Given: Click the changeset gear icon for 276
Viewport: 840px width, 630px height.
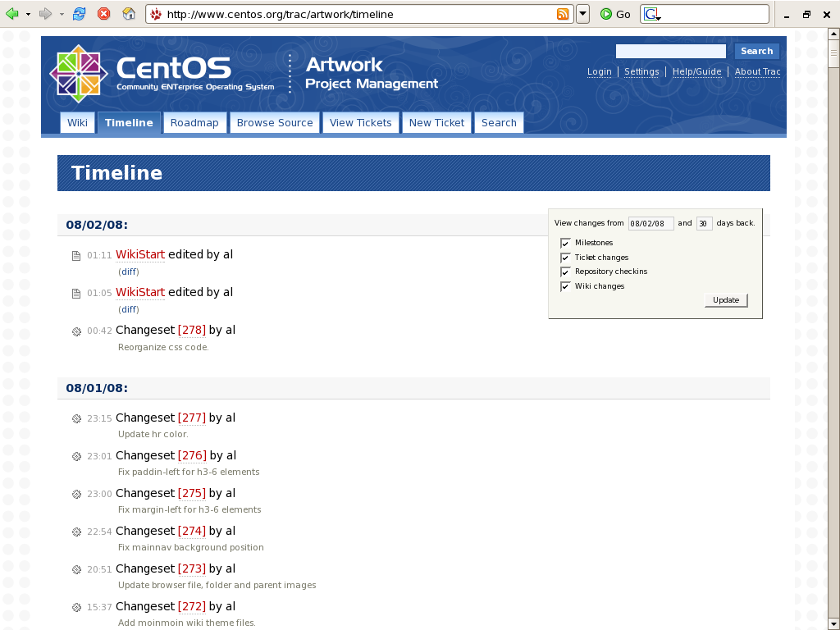Looking at the screenshot, I should [76, 456].
